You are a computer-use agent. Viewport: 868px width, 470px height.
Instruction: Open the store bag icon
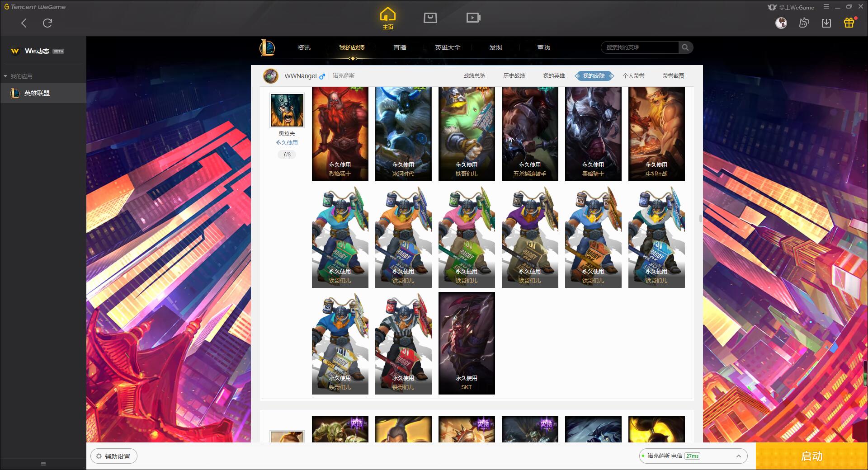[430, 18]
